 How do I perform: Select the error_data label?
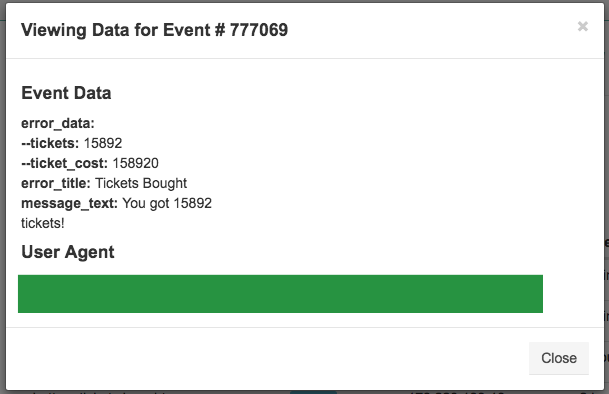[x=58, y=124]
